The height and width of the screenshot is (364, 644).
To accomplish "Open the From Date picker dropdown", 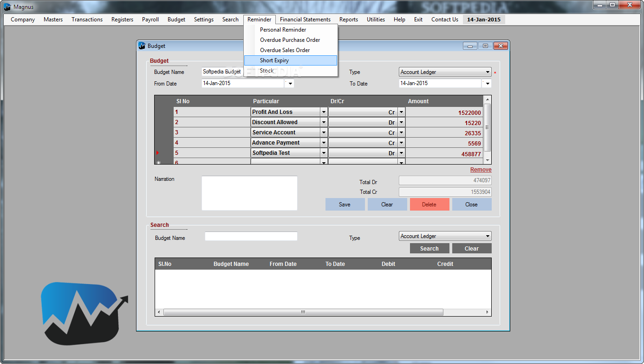I will [x=289, y=84].
